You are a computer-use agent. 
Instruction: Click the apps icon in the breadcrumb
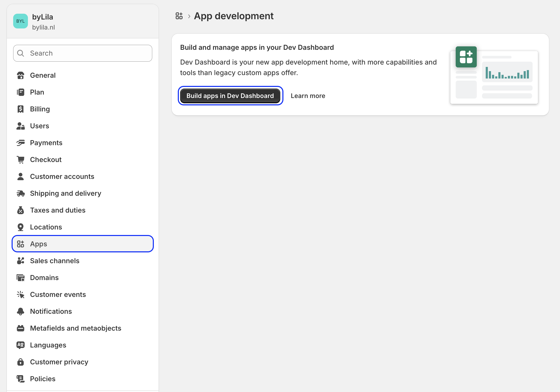pos(179,16)
